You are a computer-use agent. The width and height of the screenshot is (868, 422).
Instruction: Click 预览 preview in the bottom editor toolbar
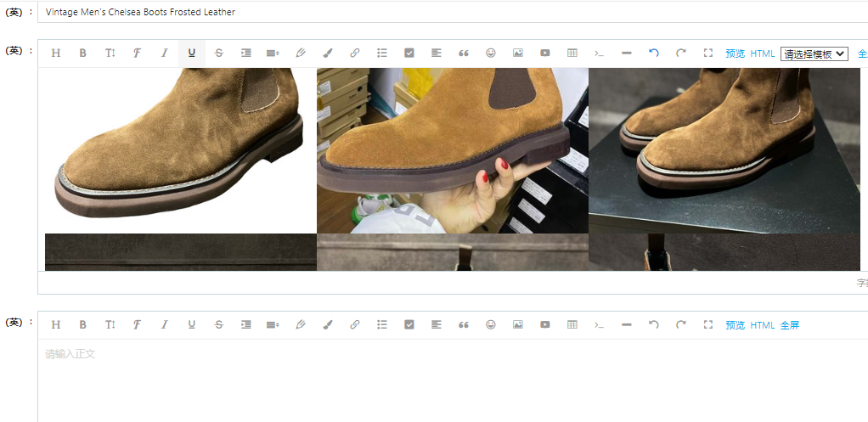735,325
